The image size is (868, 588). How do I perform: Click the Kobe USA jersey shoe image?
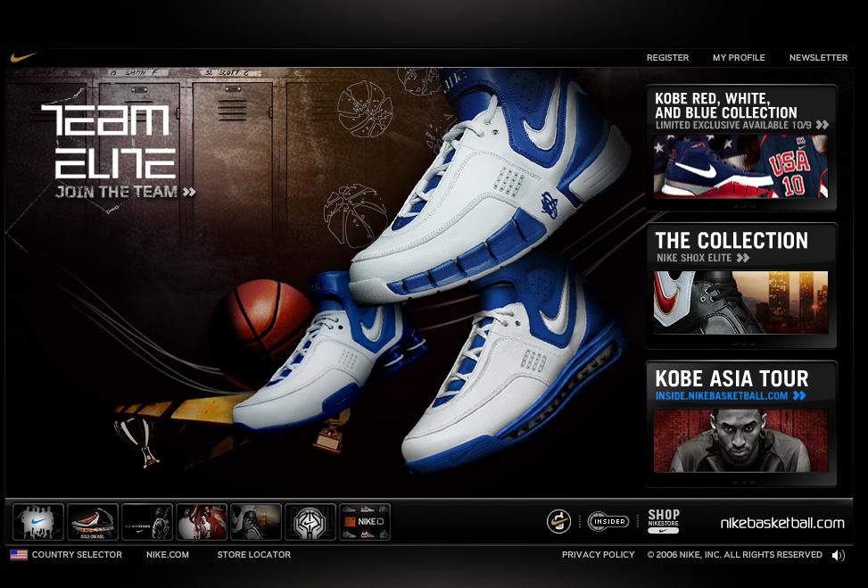click(740, 167)
